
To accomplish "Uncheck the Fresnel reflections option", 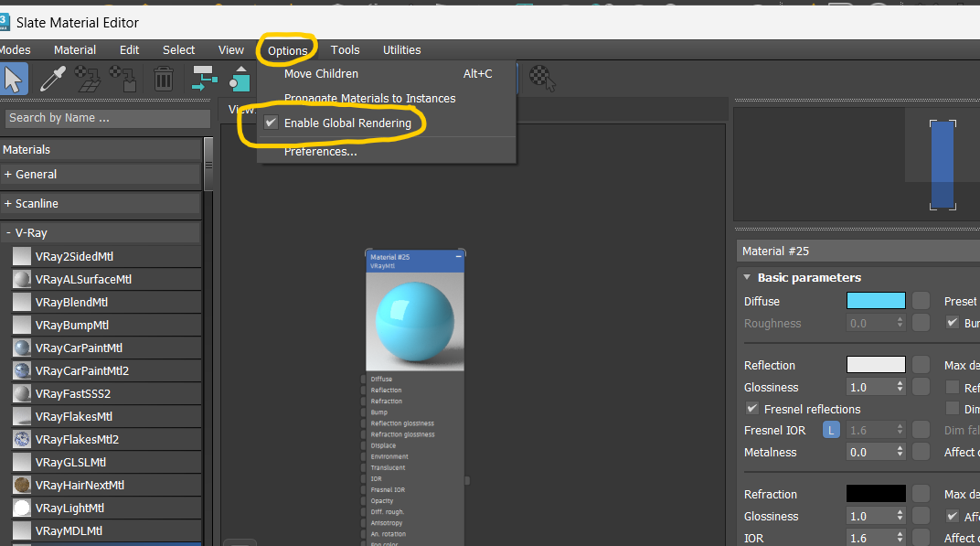I will coord(751,409).
